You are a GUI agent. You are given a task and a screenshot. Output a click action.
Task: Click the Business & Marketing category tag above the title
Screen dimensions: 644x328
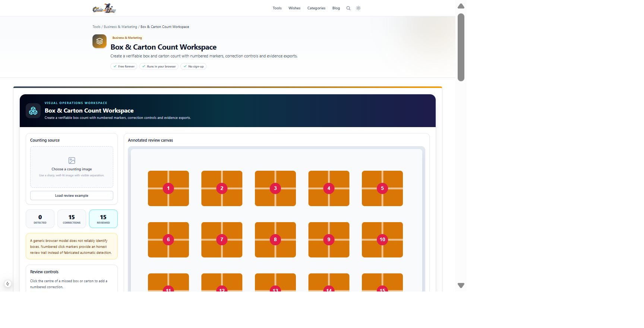[127, 38]
